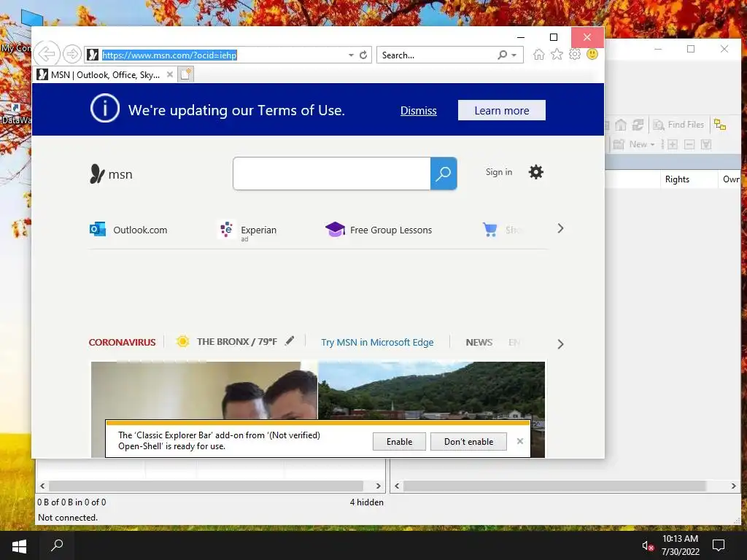Click the Learn more button
The width and height of the screenshot is (747, 560).
pos(502,111)
